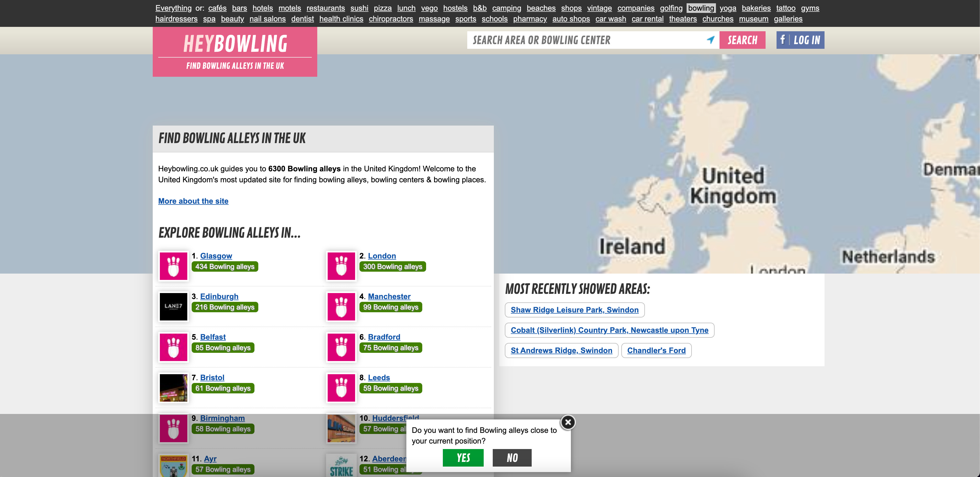The height and width of the screenshot is (477, 980).
Task: Click Leeds' pink bowling pin icon
Action: pyautogui.click(x=341, y=388)
